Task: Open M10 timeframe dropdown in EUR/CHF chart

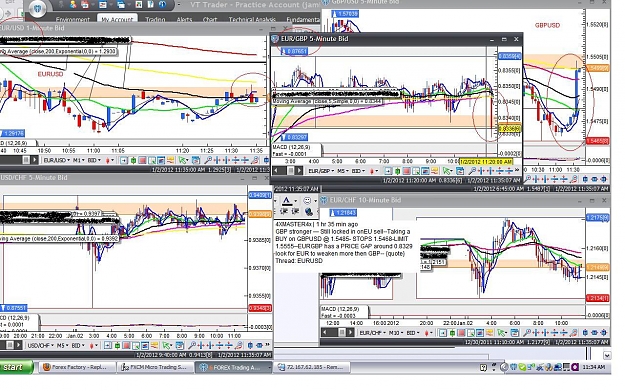Action: (396, 333)
